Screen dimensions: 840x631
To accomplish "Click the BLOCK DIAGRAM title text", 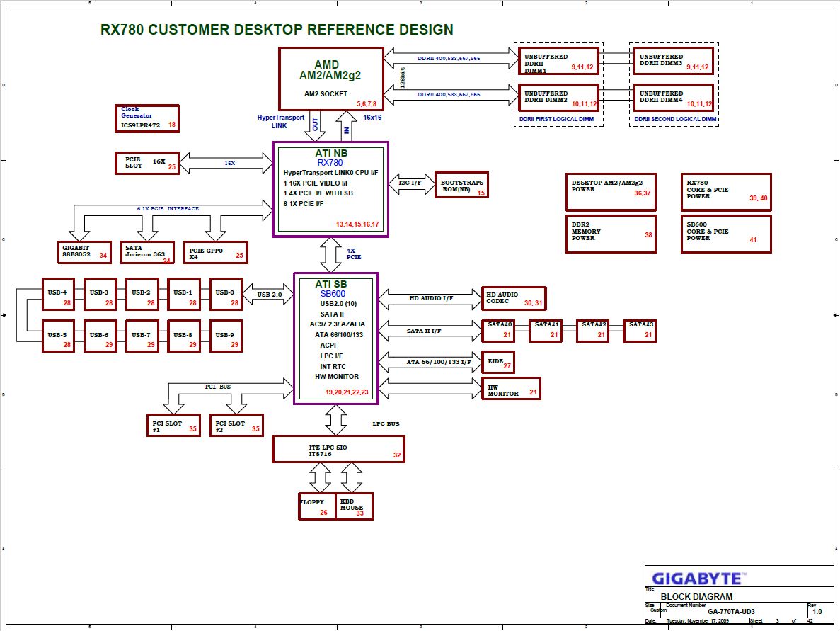I will click(696, 597).
